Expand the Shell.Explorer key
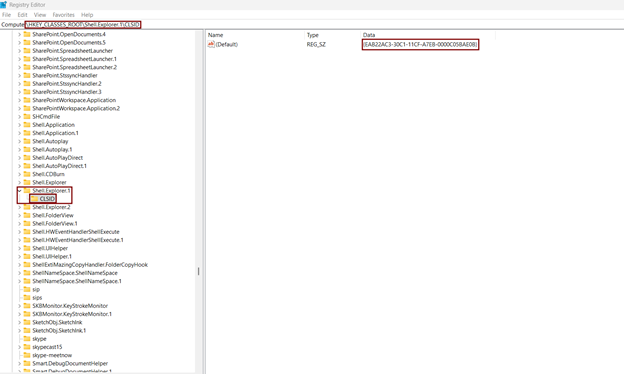 click(x=20, y=182)
